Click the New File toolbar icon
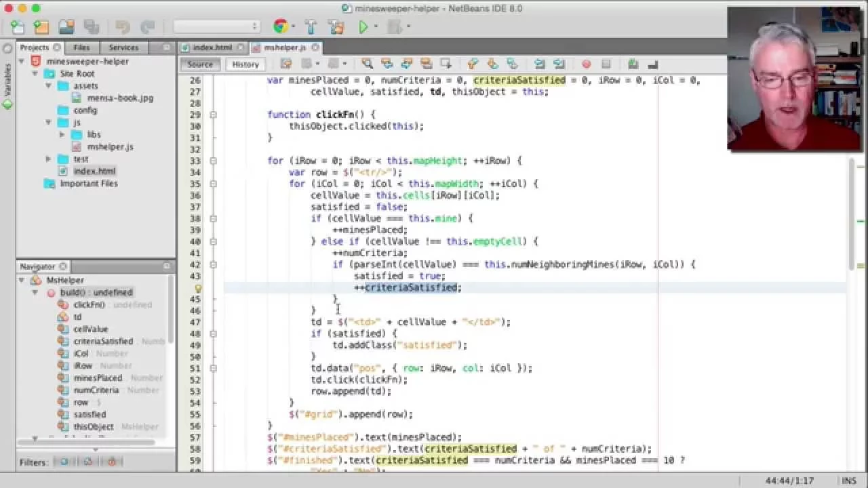The width and height of the screenshot is (868, 488). coord(18,27)
